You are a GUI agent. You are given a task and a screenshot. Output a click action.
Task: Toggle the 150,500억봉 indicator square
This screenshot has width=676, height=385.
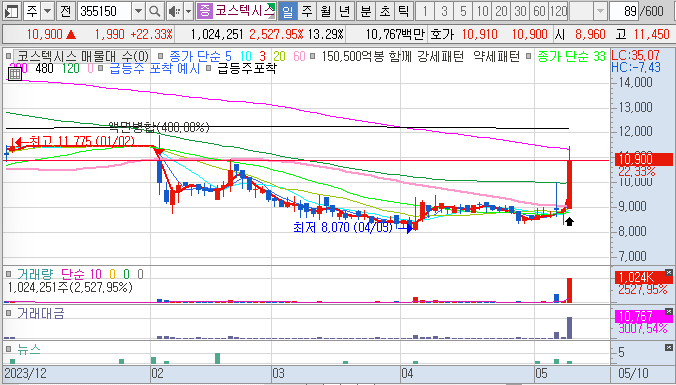[x=313, y=56]
